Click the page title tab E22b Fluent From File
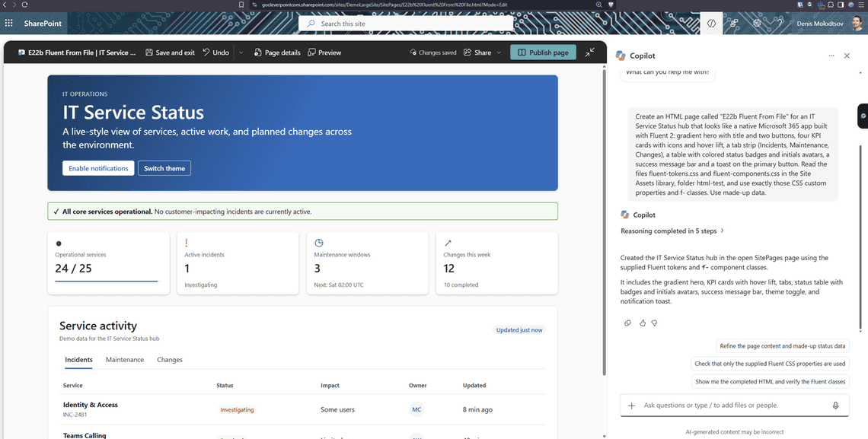 (77, 52)
